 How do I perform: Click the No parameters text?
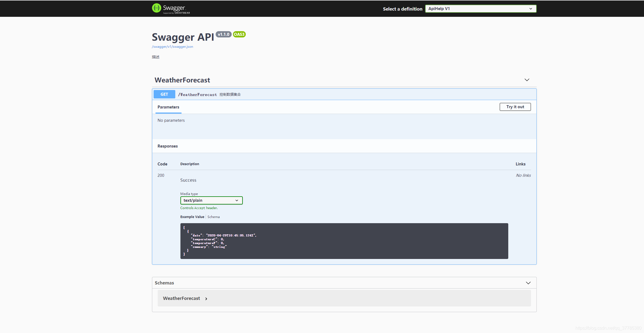(x=171, y=120)
